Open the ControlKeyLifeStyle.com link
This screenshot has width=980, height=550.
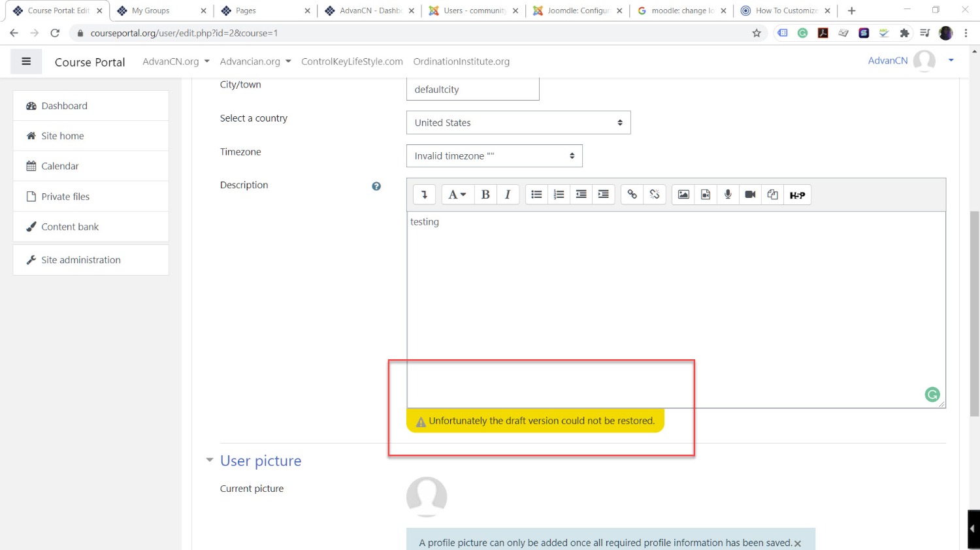(x=351, y=61)
